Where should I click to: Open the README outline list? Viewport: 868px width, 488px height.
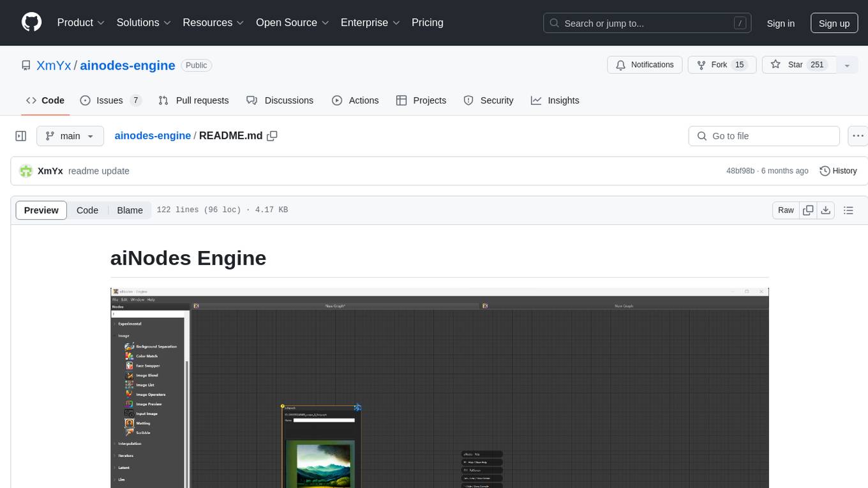[848, 210]
